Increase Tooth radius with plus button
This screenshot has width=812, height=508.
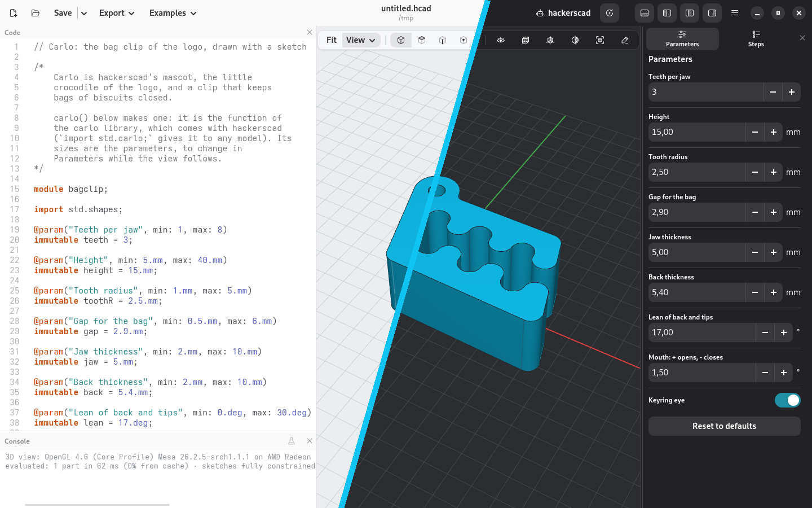pos(774,172)
